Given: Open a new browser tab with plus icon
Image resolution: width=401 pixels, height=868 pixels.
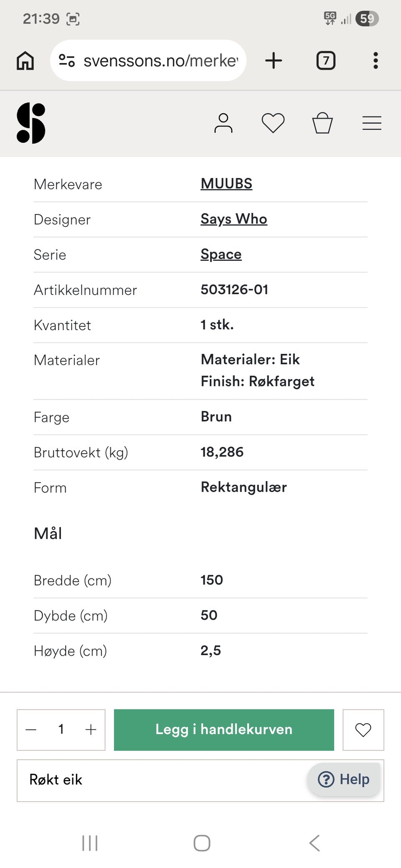Looking at the screenshot, I should pyautogui.click(x=274, y=61).
